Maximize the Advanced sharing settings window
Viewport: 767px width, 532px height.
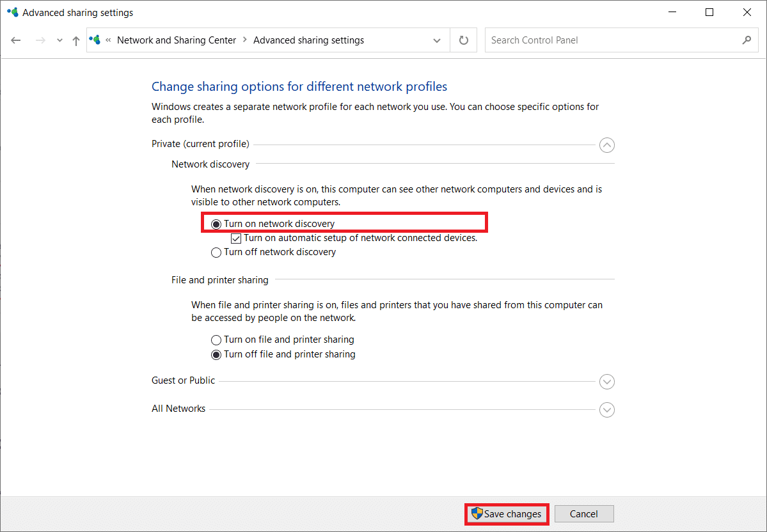(709, 12)
